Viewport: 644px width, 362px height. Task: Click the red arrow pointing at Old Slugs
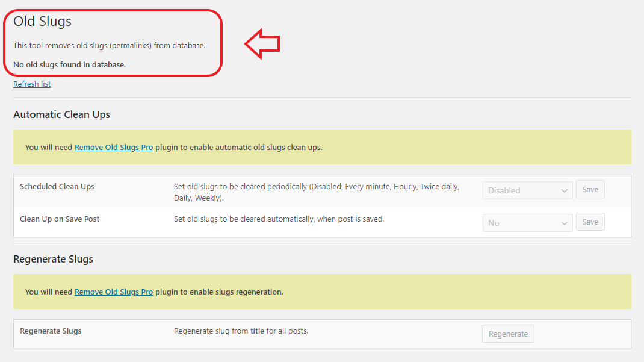click(262, 43)
